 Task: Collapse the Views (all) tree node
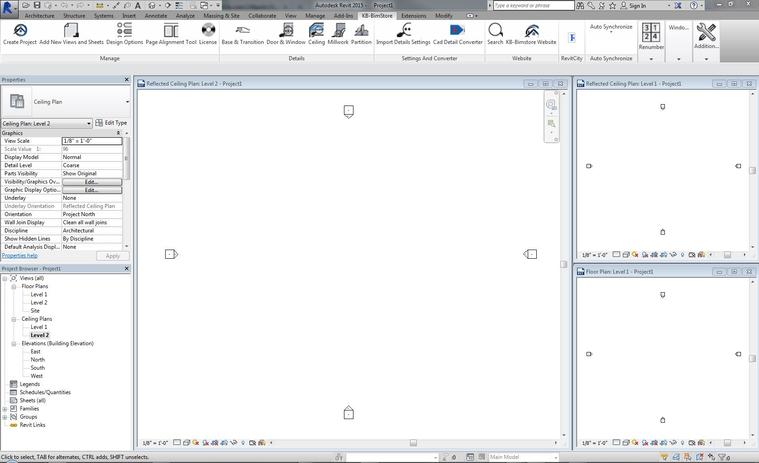point(5,278)
